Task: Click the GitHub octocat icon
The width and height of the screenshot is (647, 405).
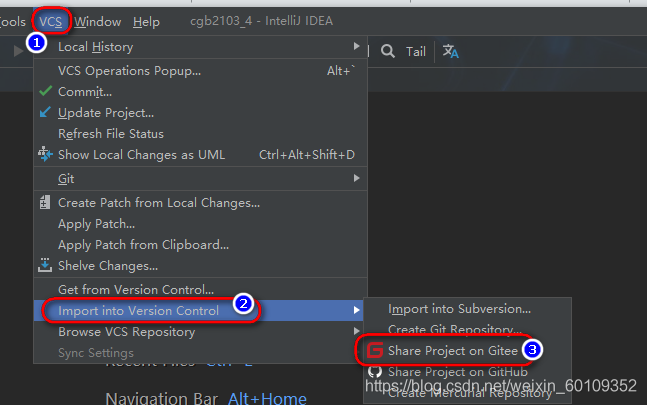Action: (375, 372)
